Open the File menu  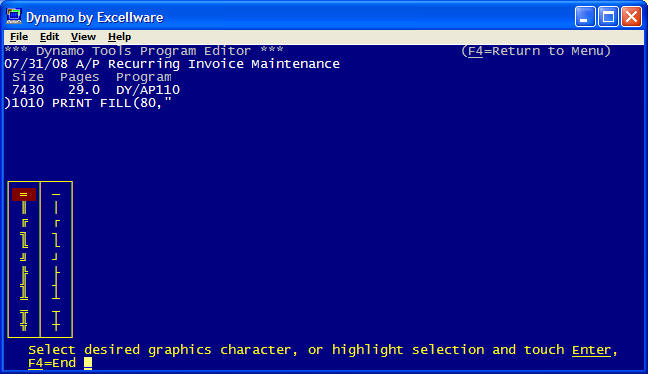pos(19,37)
